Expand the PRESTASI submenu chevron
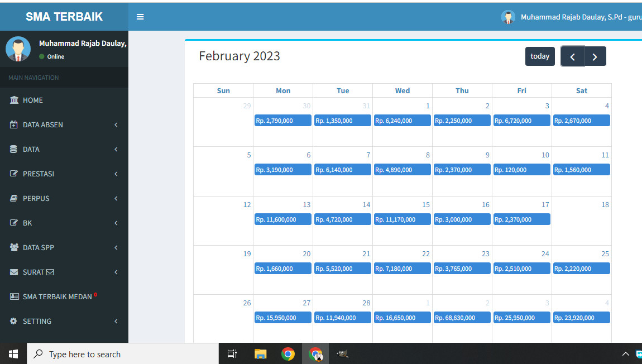 point(116,174)
